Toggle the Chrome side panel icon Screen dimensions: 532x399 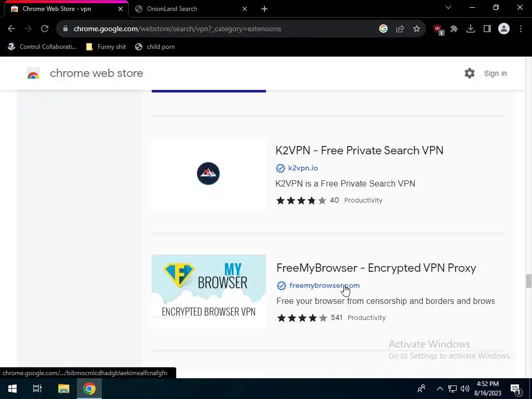tap(487, 29)
